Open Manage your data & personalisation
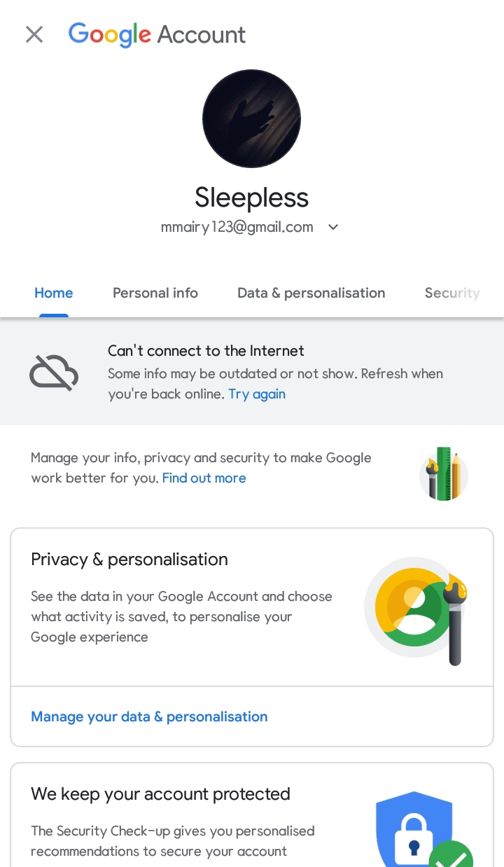This screenshot has width=504, height=867. tap(149, 716)
